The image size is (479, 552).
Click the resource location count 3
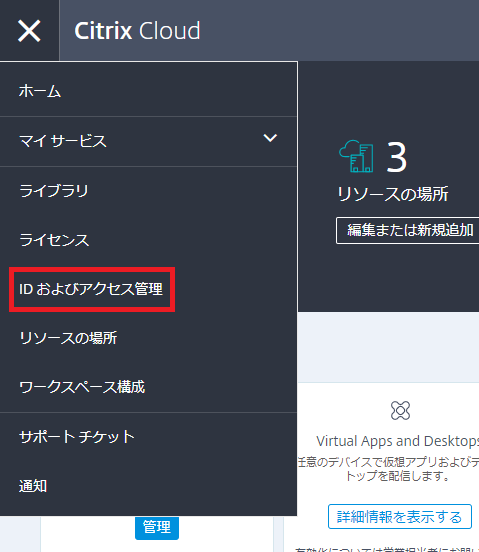(x=396, y=157)
